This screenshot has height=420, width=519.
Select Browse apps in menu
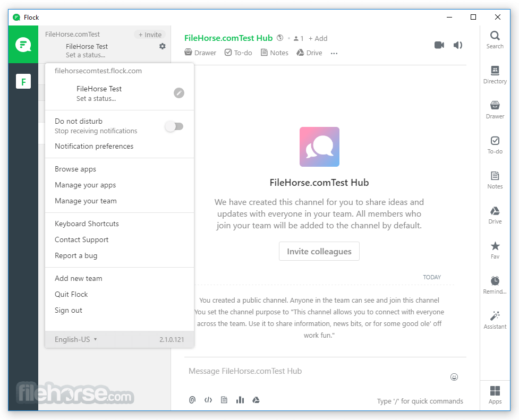click(x=75, y=169)
